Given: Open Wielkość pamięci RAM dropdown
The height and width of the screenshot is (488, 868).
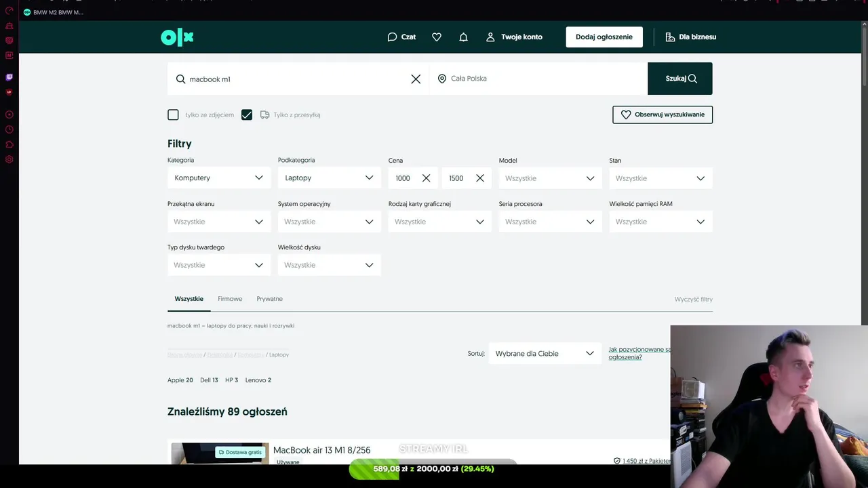Looking at the screenshot, I should 660,222.
